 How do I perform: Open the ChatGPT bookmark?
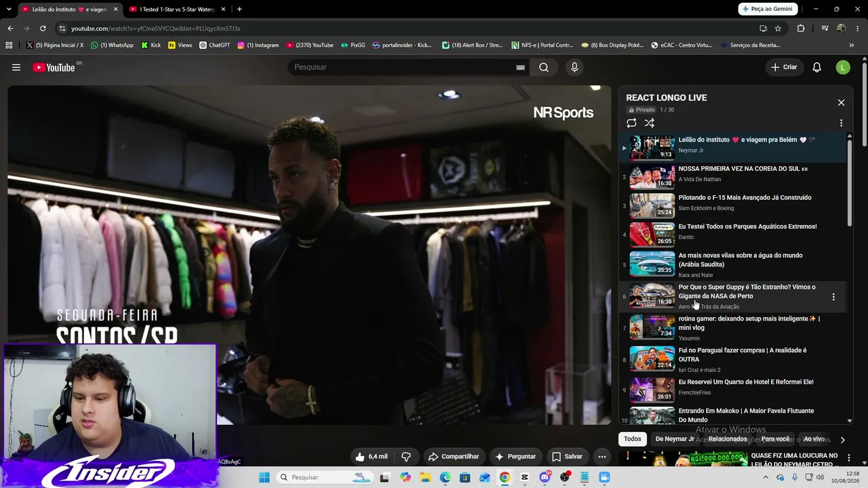[x=214, y=45]
